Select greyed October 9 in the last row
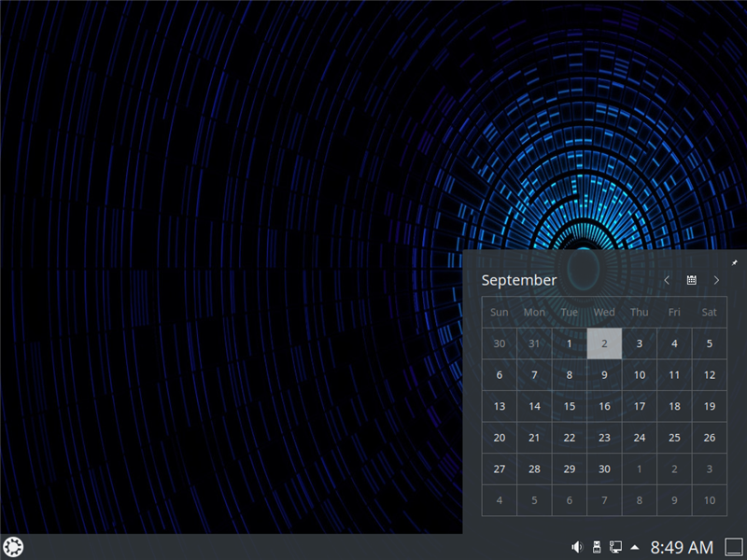The height and width of the screenshot is (560, 747). [674, 500]
